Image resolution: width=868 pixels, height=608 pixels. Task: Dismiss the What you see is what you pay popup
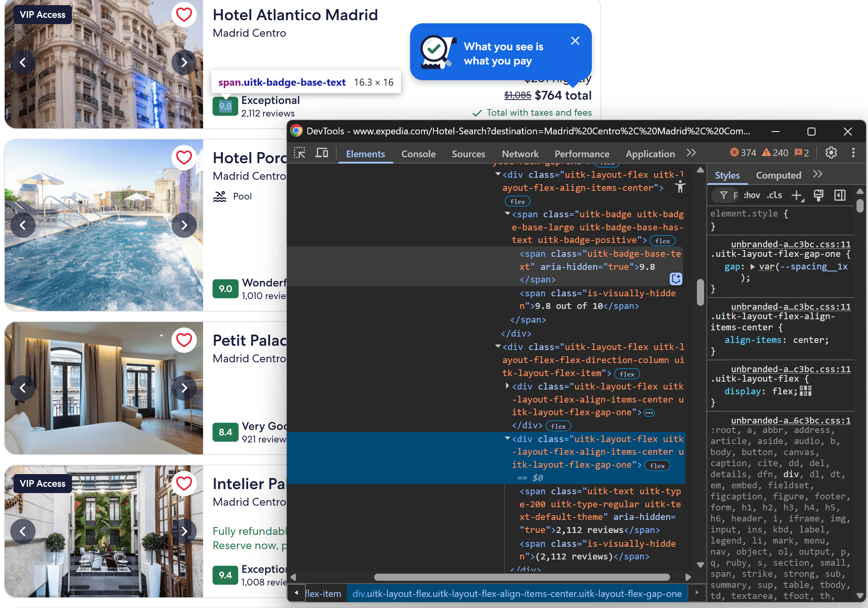(x=575, y=41)
